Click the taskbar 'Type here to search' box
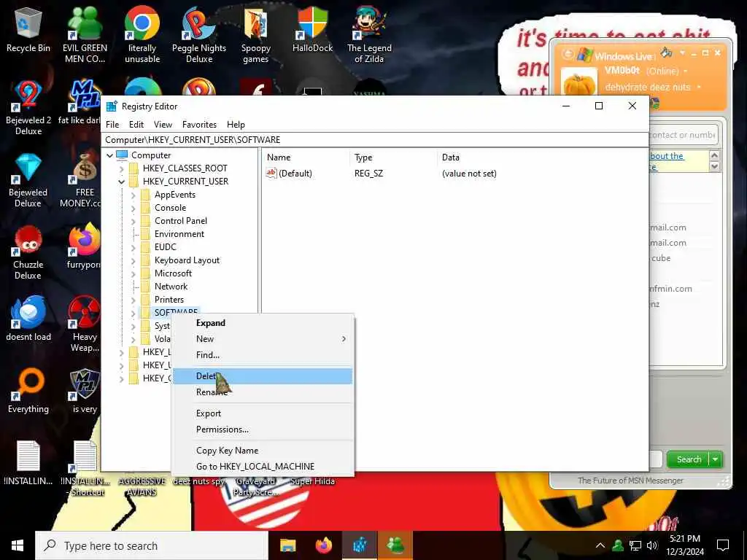 (x=152, y=545)
